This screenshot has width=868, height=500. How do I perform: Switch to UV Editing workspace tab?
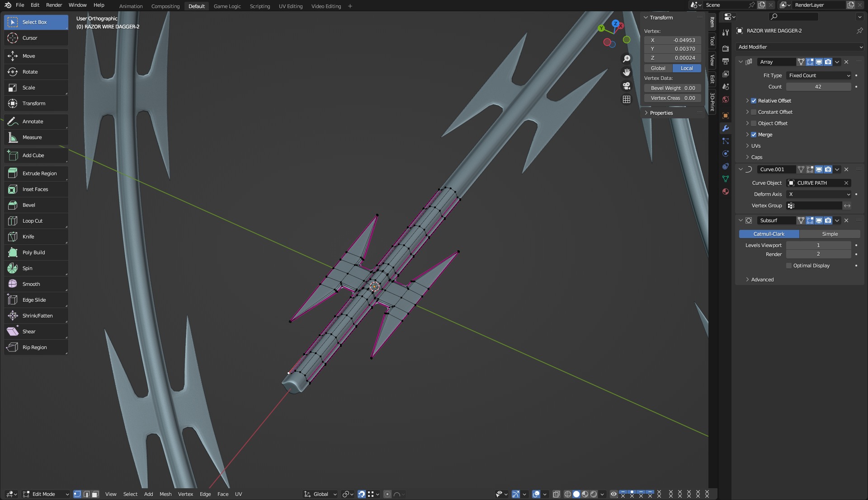pyautogui.click(x=291, y=6)
